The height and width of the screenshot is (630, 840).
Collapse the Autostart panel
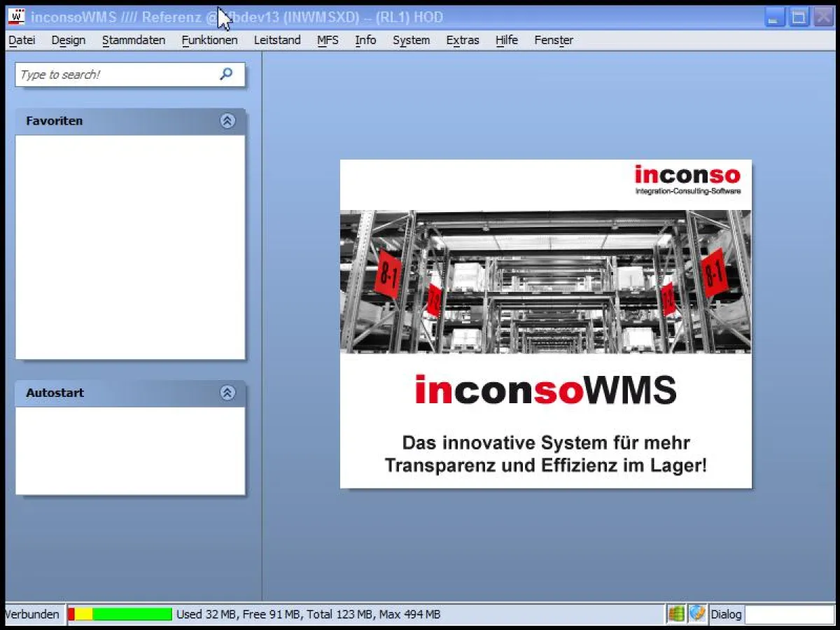click(x=226, y=393)
